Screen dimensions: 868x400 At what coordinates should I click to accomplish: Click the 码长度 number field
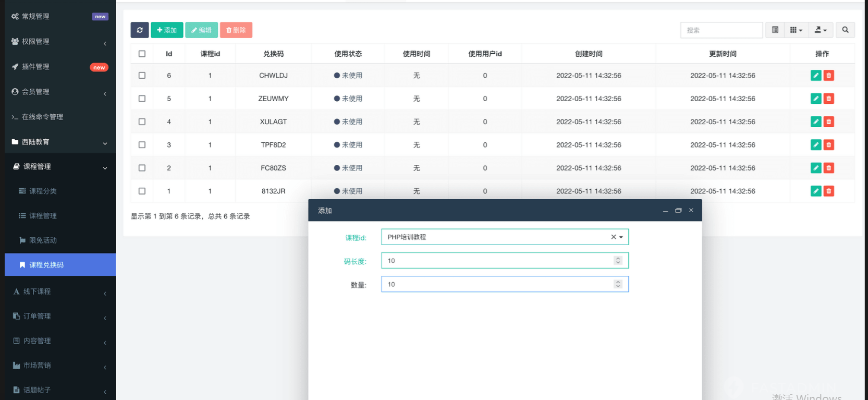point(505,261)
